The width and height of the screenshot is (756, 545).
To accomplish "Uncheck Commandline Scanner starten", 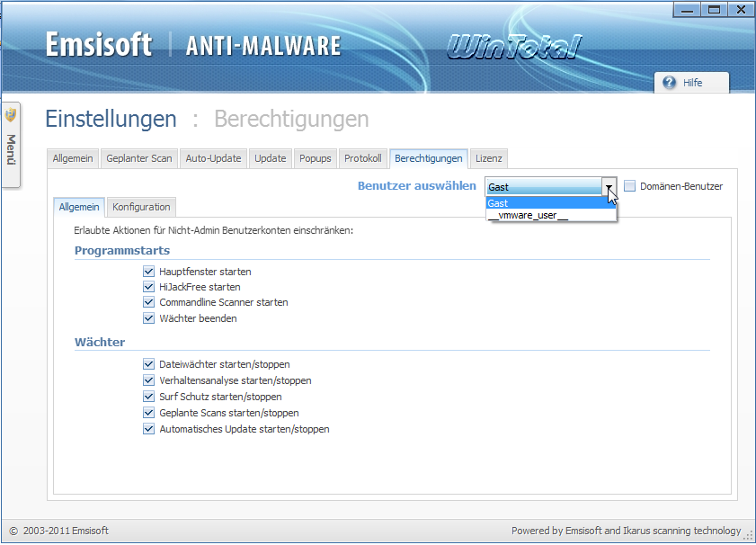I will click(x=148, y=302).
